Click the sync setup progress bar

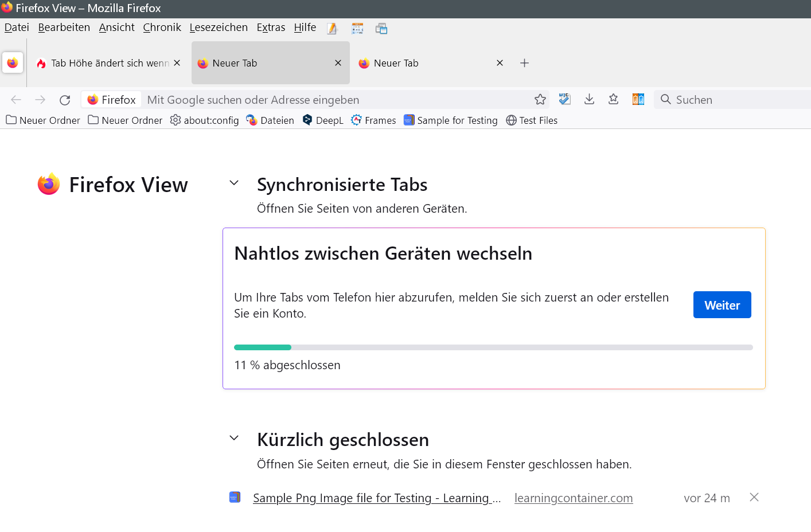[493, 347]
